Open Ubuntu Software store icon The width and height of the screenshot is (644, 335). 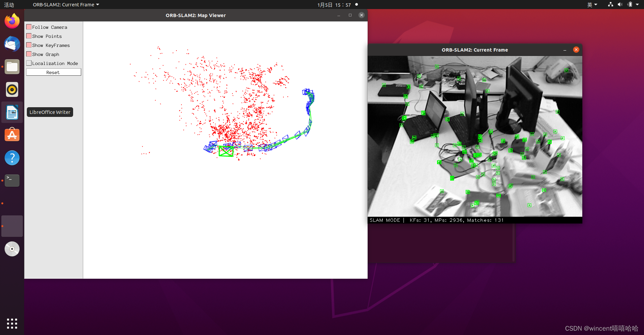coord(12,135)
